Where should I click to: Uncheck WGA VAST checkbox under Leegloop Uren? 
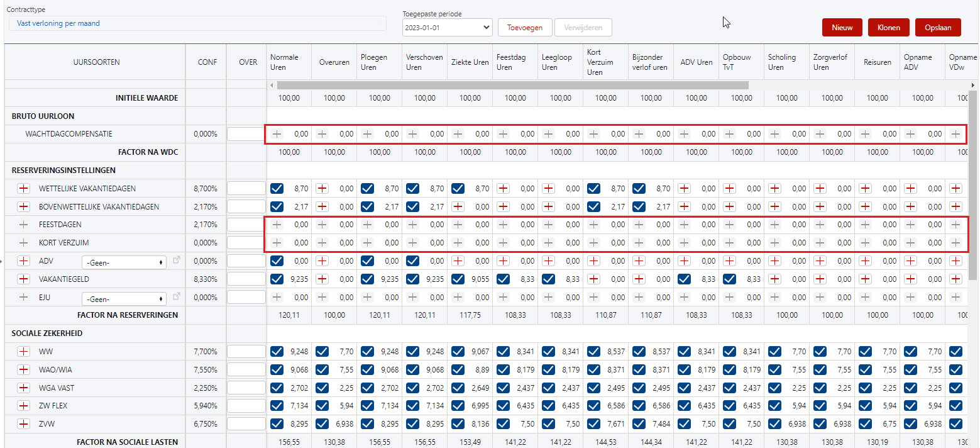[x=548, y=388]
